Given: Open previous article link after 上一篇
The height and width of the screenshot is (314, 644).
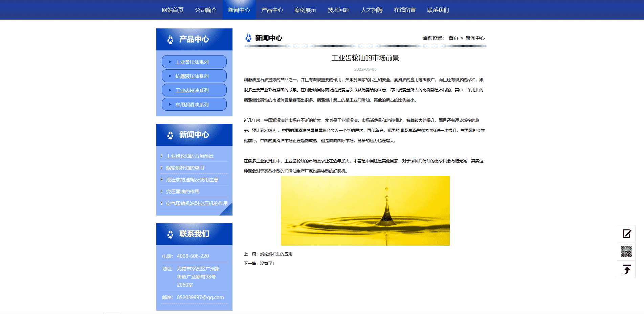Looking at the screenshot, I should pyautogui.click(x=276, y=254).
